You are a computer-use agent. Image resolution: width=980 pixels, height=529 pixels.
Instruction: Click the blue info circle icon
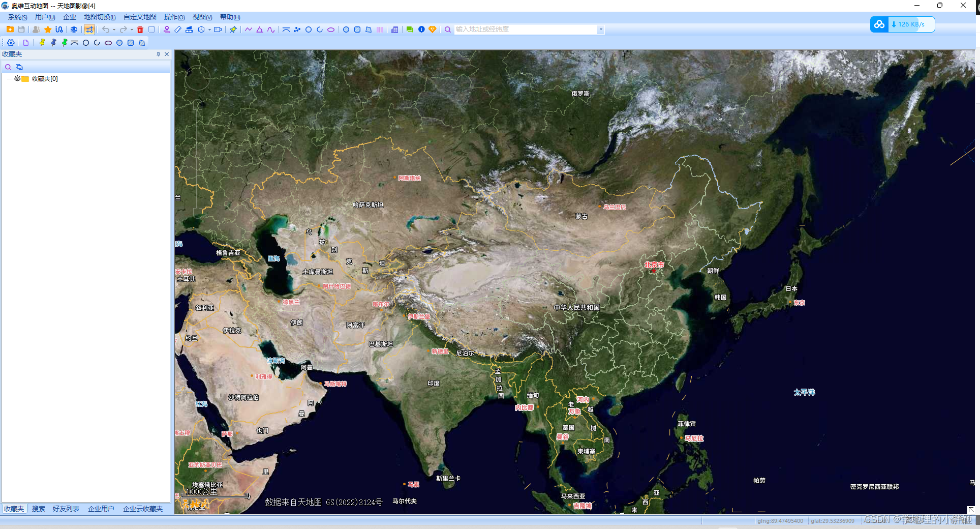(x=421, y=30)
